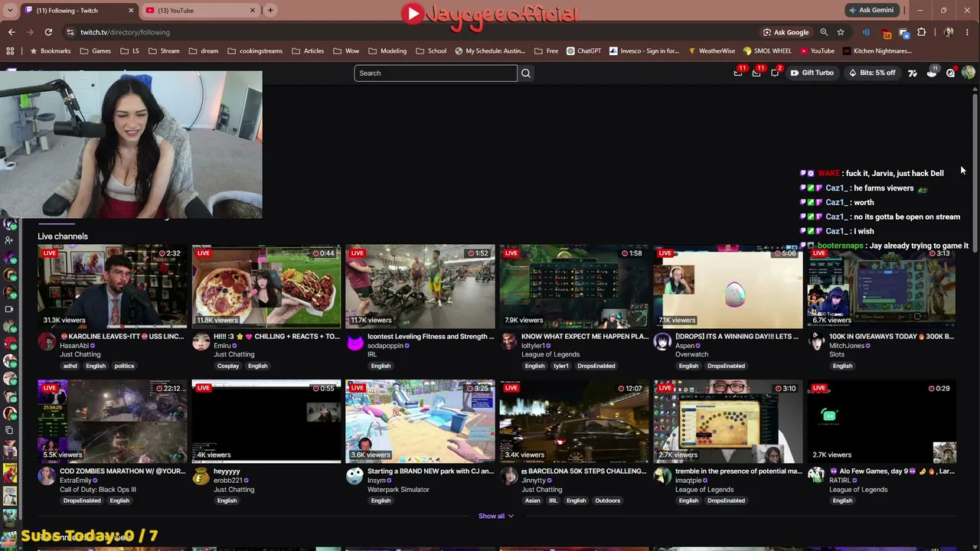Open the Chrome extensions puzzle icon

pos(921,32)
